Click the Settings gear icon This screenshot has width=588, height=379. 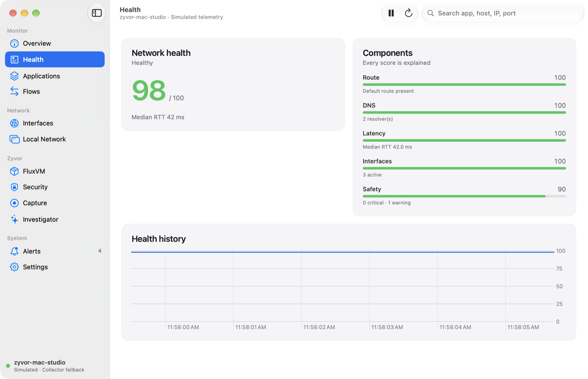(14, 267)
